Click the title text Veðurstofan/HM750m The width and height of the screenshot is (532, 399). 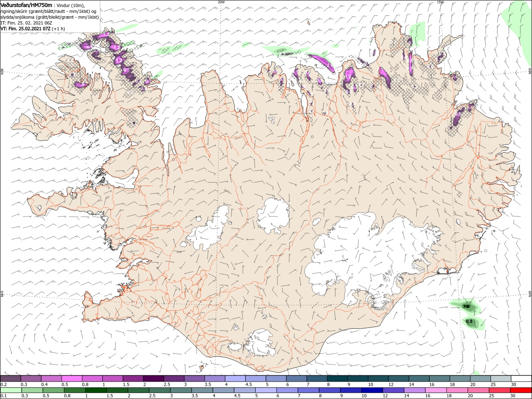tap(27, 5)
